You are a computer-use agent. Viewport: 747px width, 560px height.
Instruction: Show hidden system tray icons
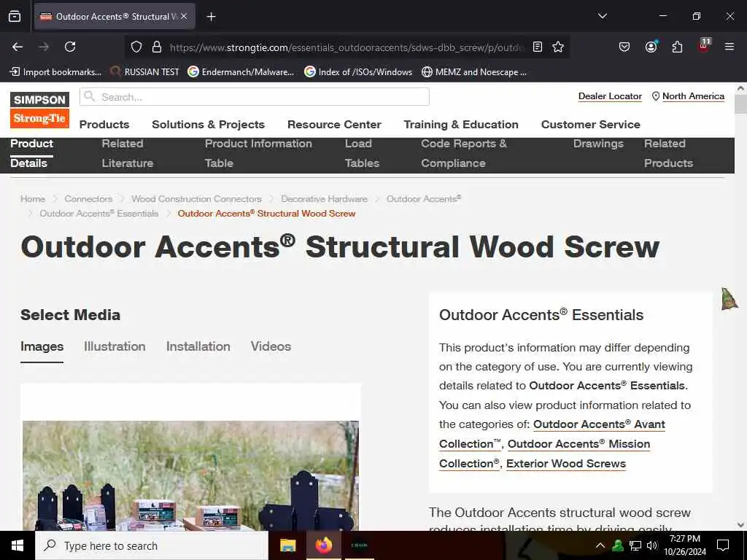[x=600, y=545]
